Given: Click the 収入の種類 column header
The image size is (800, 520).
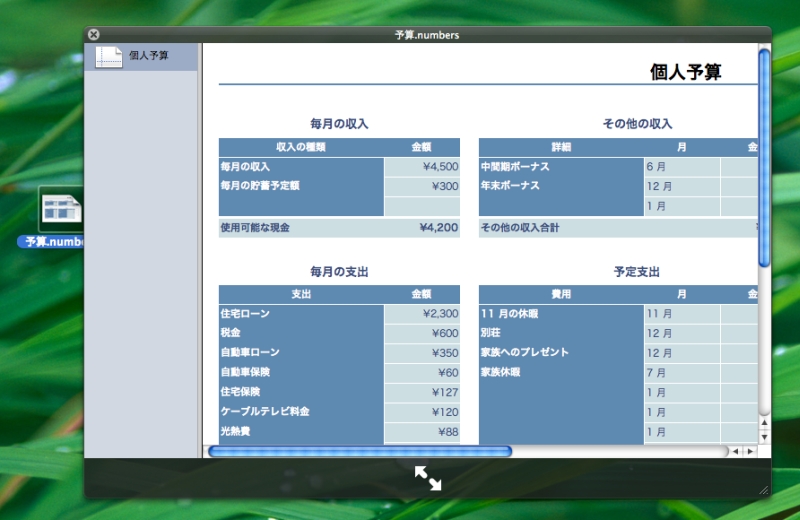Looking at the screenshot, I should [x=301, y=147].
